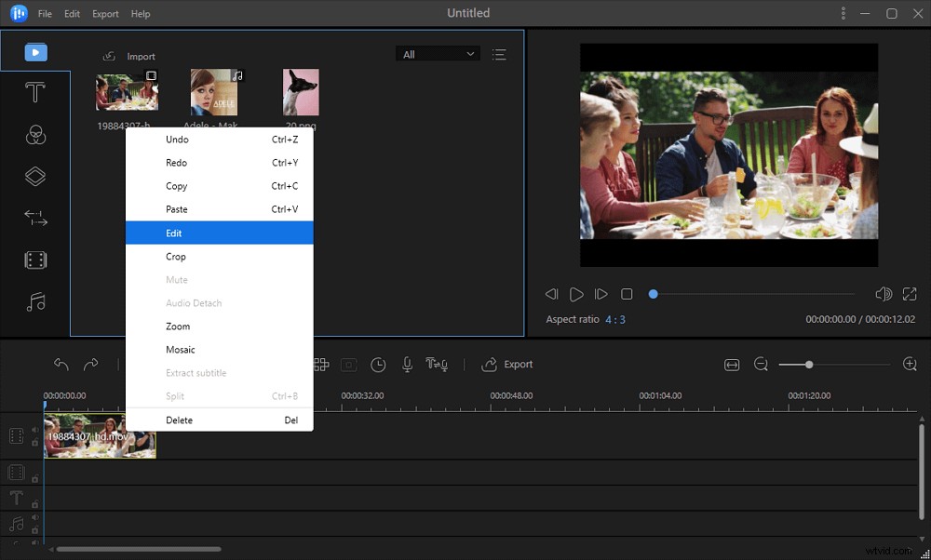Open the All media type dropdown
The height and width of the screenshot is (560, 931).
[437, 54]
